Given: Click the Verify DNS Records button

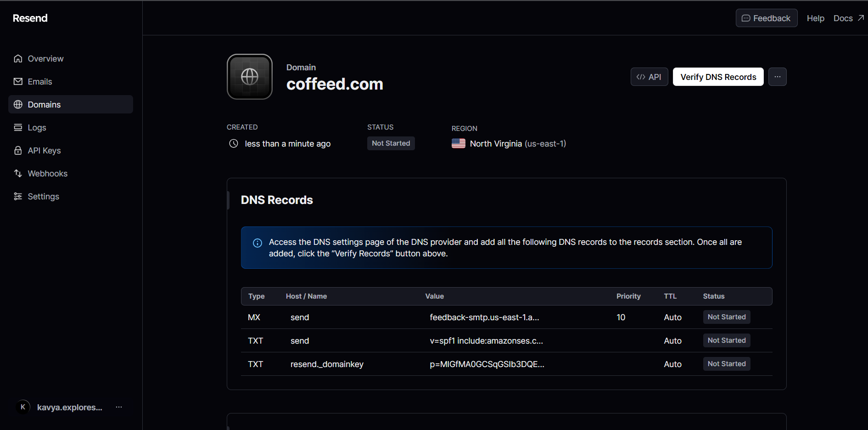Looking at the screenshot, I should point(718,77).
